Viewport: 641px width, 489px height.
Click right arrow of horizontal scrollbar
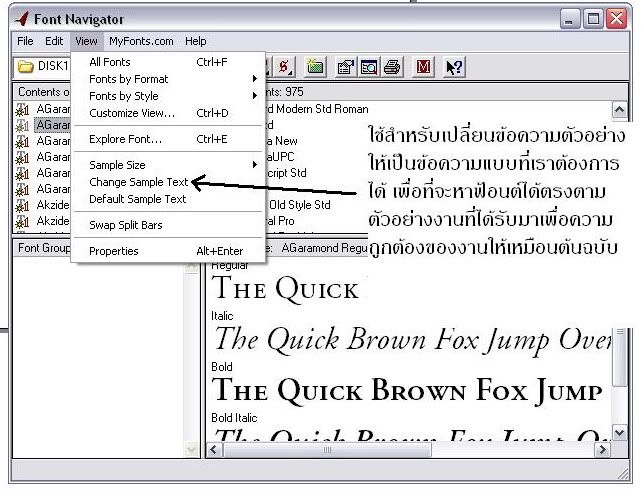click(x=602, y=450)
